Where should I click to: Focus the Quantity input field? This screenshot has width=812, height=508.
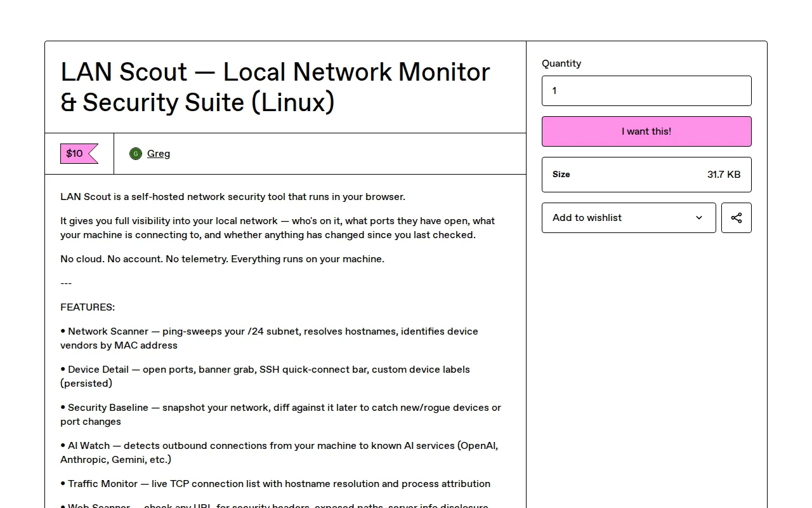point(646,91)
